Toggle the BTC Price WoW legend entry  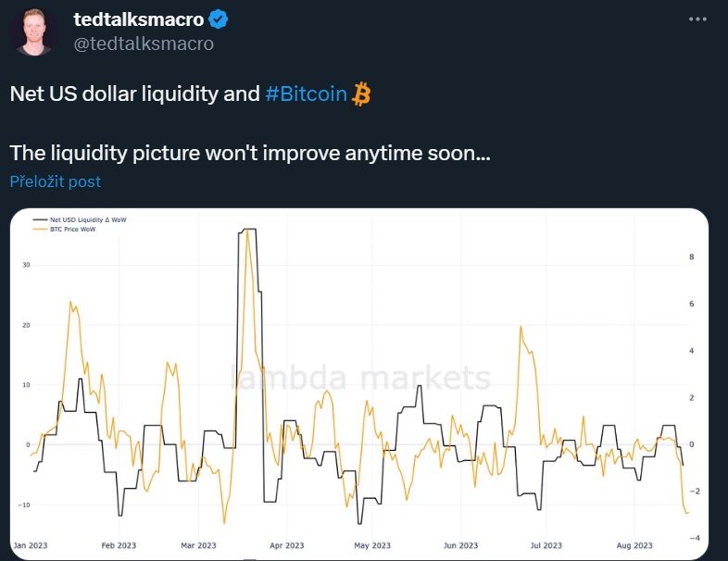(72, 229)
